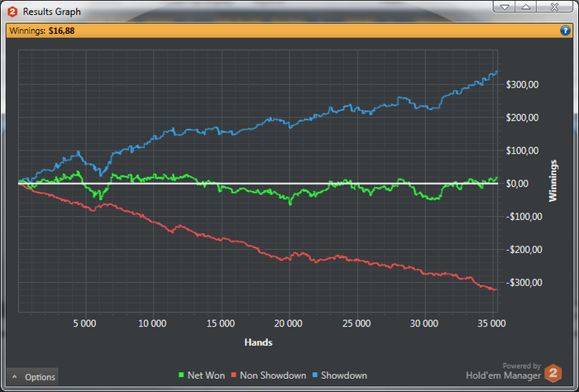
Task: Minimize the Results Graph window
Action: point(504,7)
